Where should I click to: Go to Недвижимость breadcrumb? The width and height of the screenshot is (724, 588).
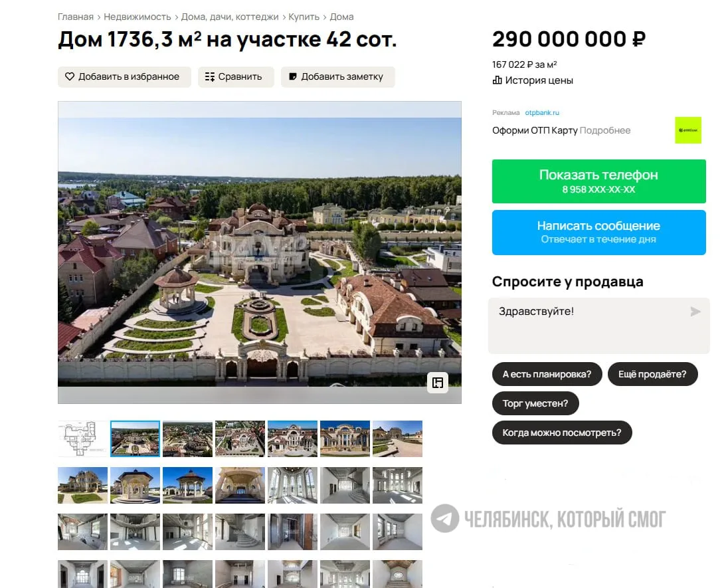click(137, 17)
